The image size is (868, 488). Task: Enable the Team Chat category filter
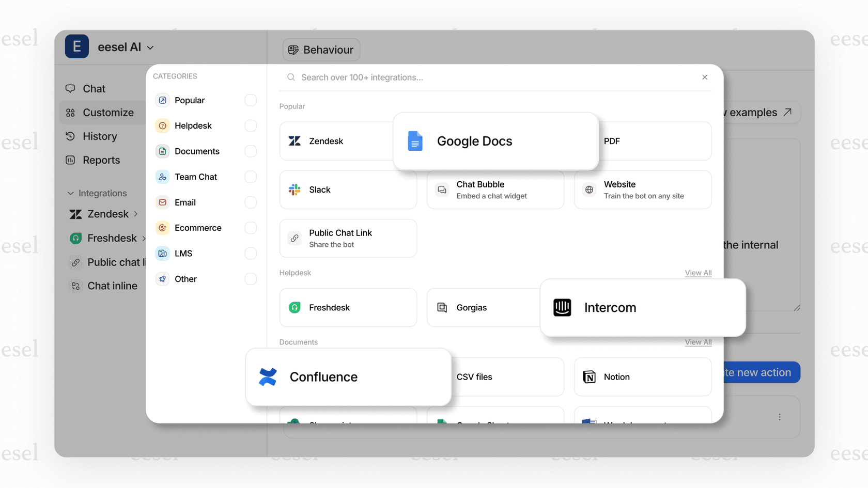pyautogui.click(x=251, y=177)
